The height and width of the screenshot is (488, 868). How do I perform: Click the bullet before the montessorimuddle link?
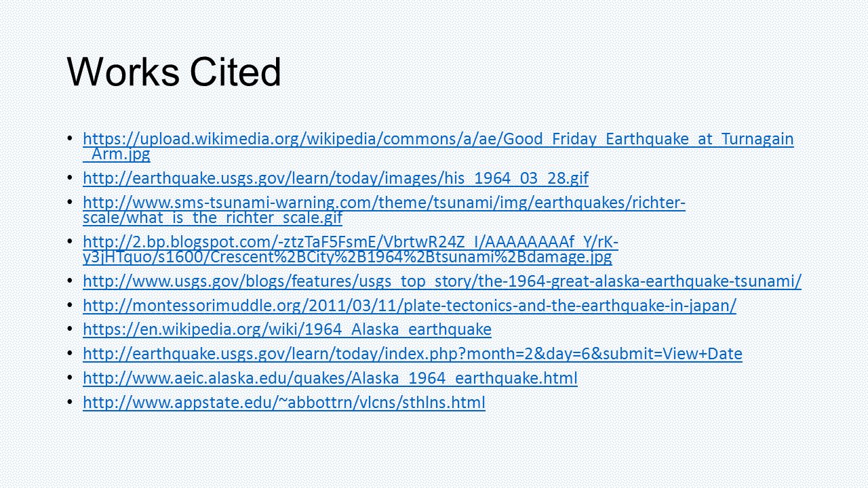71,306
